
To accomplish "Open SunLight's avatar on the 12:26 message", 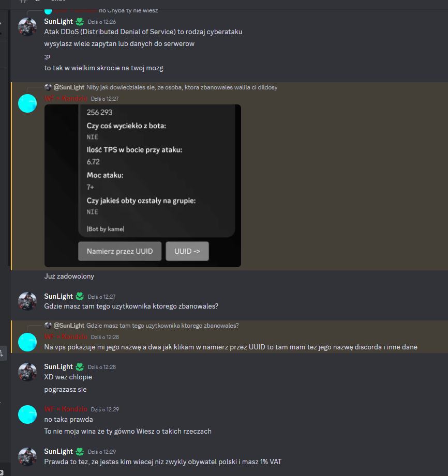I will (27, 26).
